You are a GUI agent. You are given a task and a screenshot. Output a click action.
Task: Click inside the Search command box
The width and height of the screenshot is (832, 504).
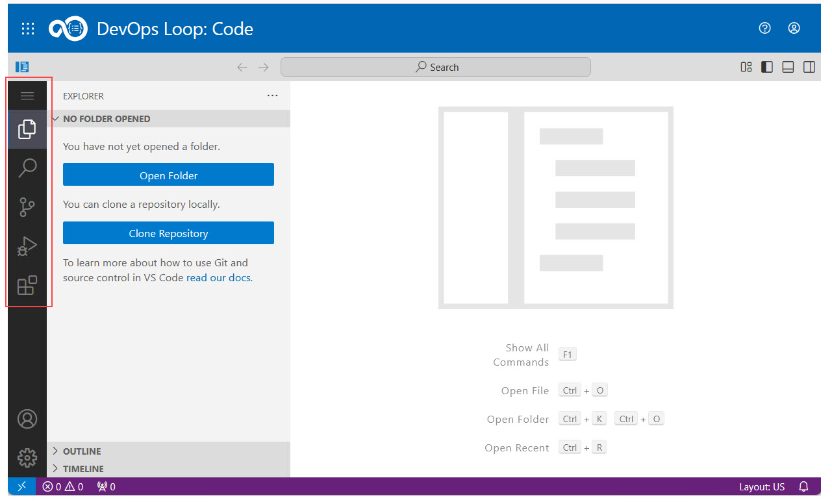435,66
